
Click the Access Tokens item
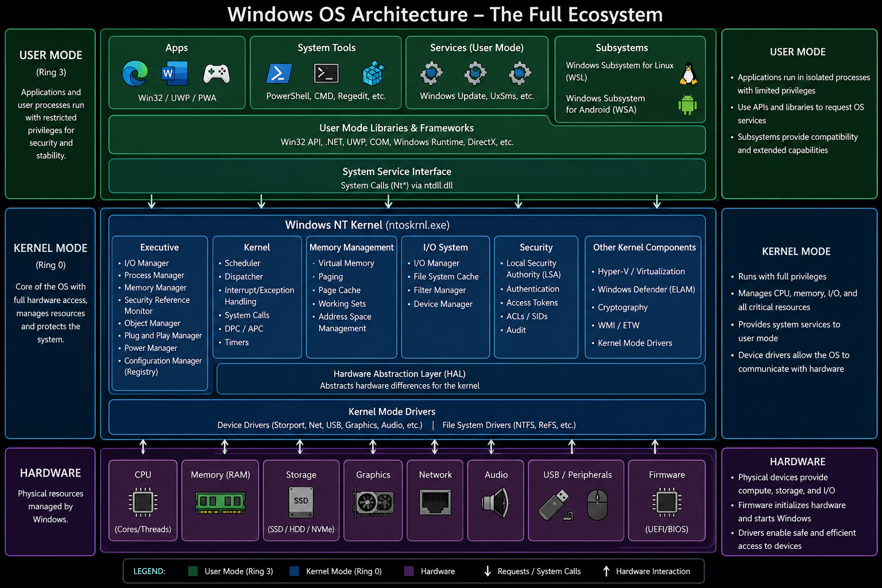532,303
